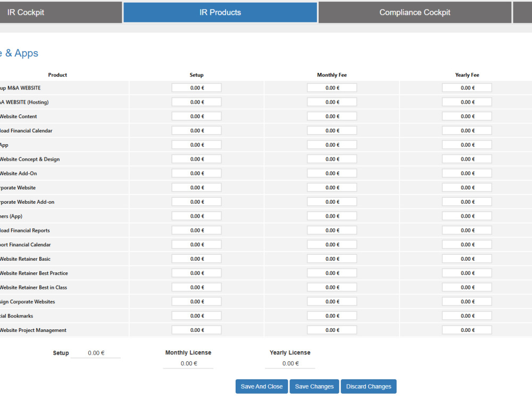The height and width of the screenshot is (399, 532).
Task: Edit Setup fee for Corporate Websites design row
Action: point(196,302)
